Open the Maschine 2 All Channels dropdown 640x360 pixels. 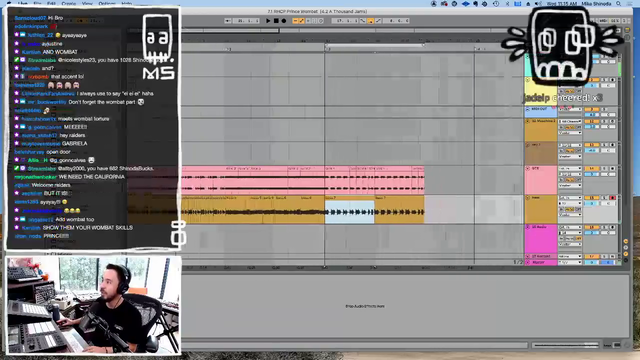coord(570,122)
